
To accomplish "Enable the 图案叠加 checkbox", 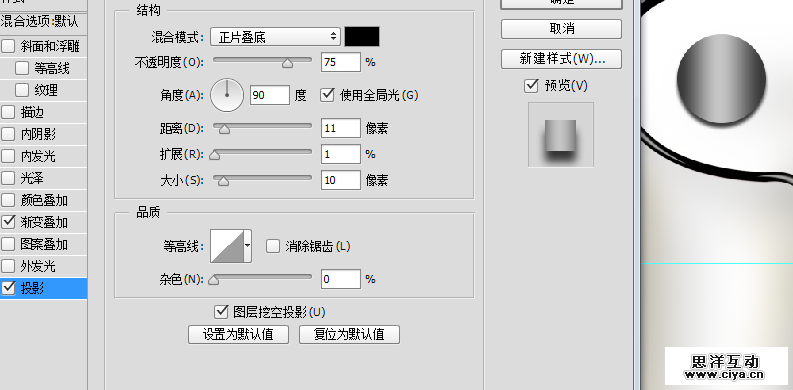I will [8, 244].
